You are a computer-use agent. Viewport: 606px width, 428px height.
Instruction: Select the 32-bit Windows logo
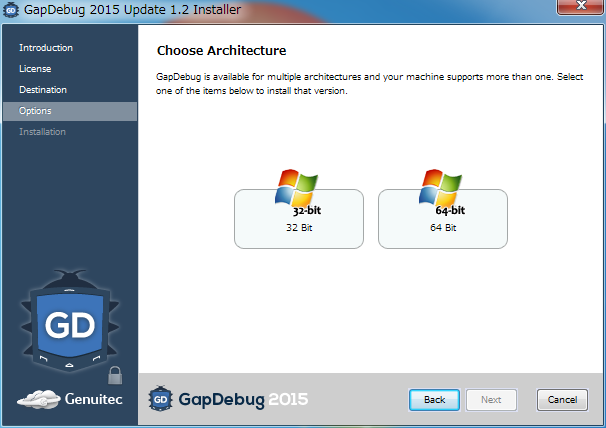pos(297,186)
